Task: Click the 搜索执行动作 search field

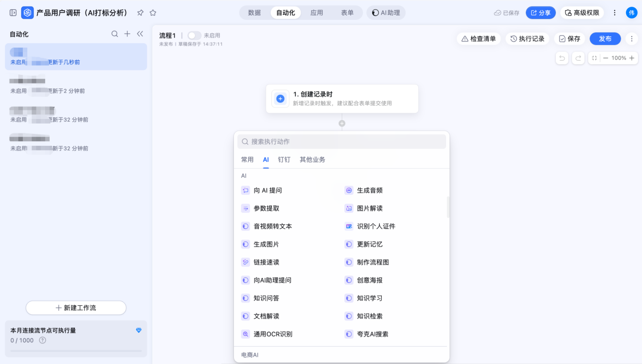Action: coord(342,142)
